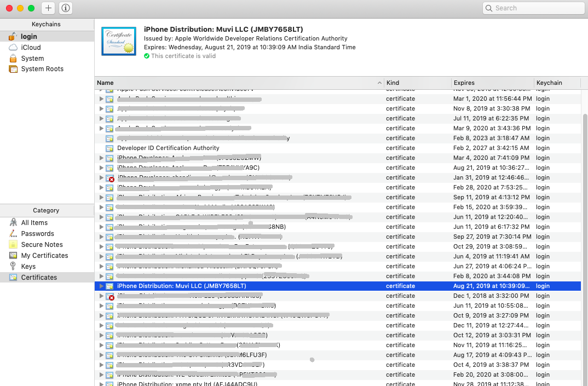
Task: Click the All Items keys icon
Action: point(13,222)
